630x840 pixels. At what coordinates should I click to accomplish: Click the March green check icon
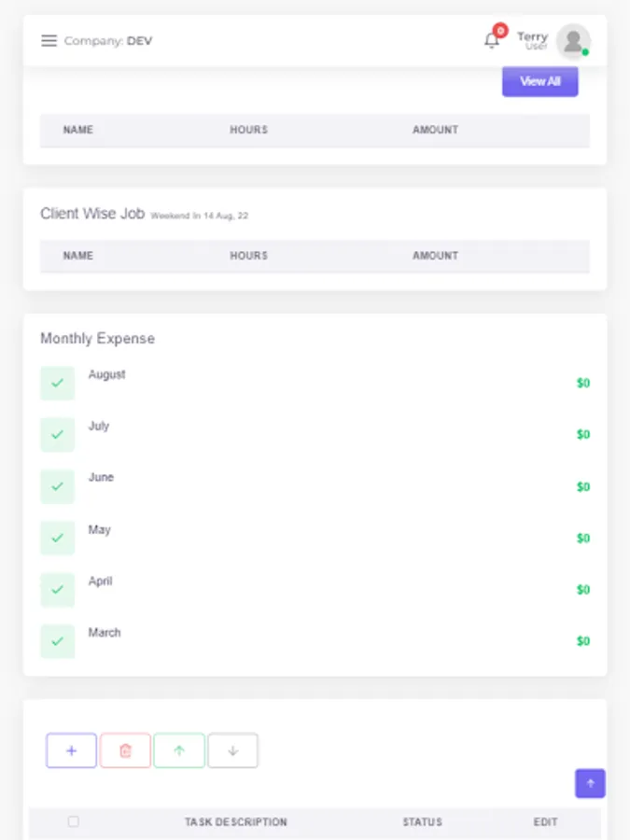(x=57, y=641)
